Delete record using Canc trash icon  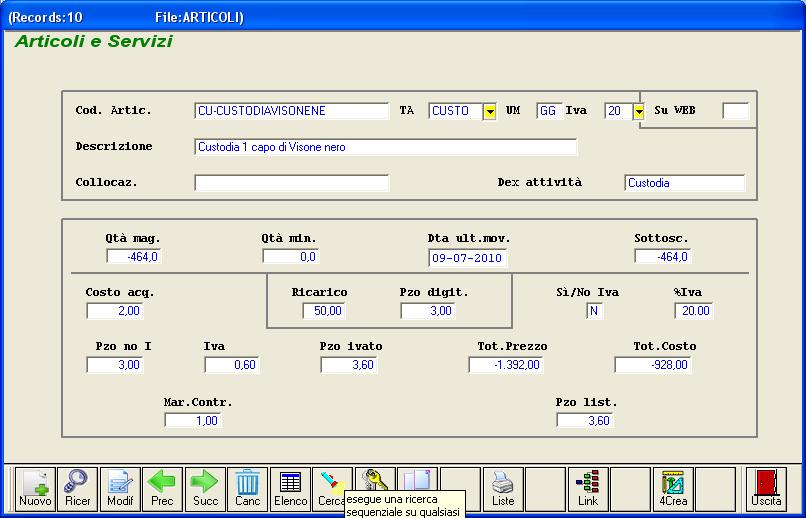click(x=247, y=489)
